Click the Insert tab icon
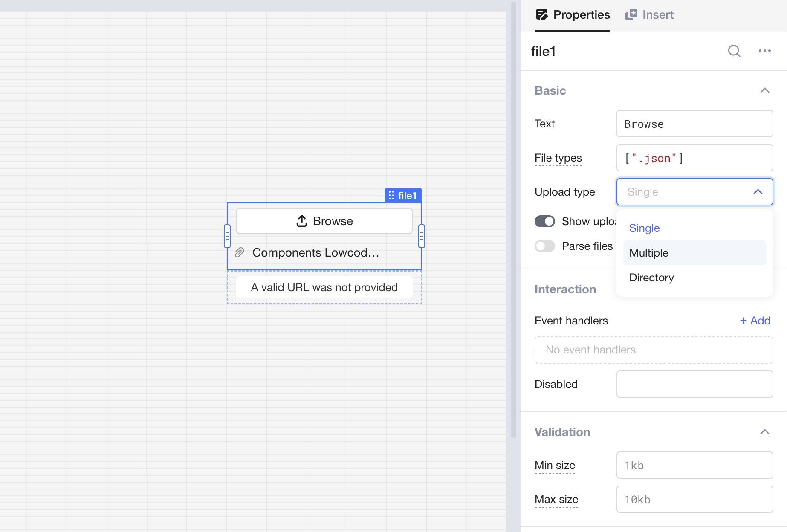This screenshot has width=787, height=532. [631, 15]
